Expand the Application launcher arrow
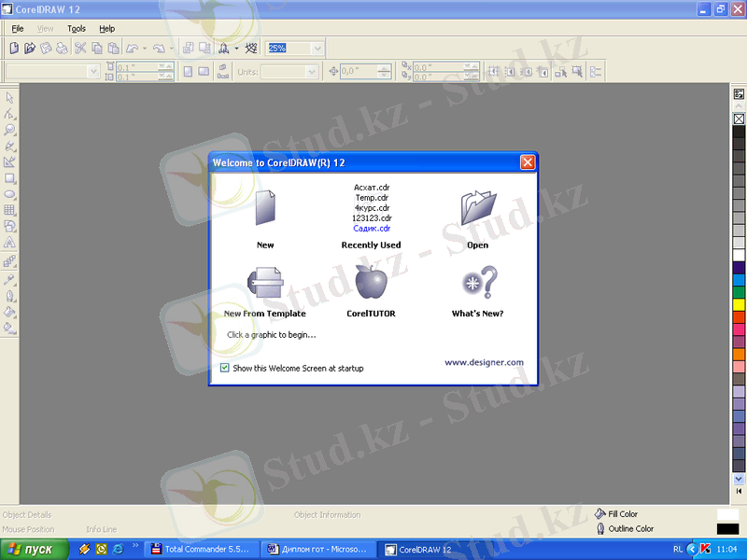This screenshot has height=560, width=747. 236,49
